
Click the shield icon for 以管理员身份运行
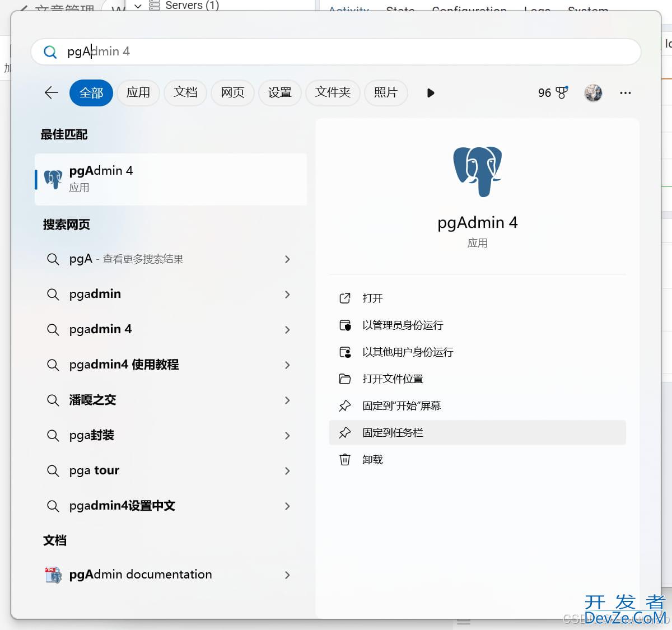[x=345, y=325]
